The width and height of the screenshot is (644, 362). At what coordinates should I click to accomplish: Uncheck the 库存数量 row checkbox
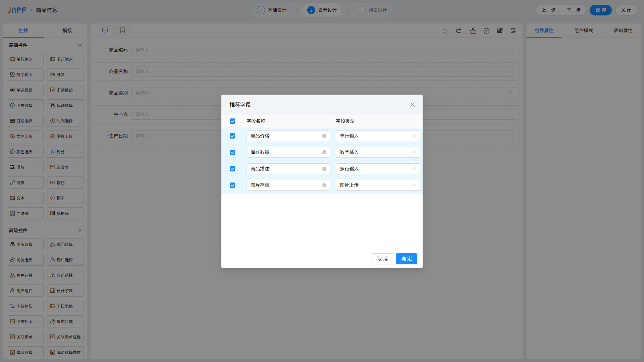pos(232,152)
